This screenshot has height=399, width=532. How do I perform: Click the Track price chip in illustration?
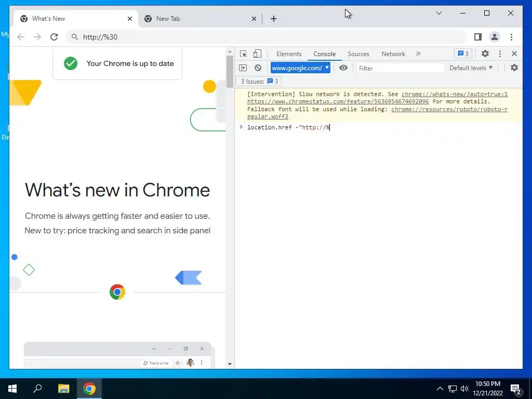pyautogui.click(x=156, y=363)
